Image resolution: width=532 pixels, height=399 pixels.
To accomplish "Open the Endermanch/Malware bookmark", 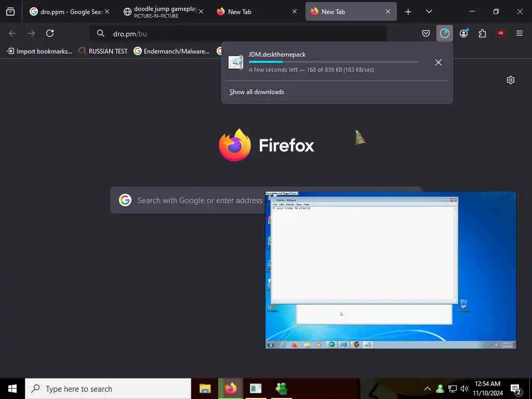I will click(x=171, y=51).
